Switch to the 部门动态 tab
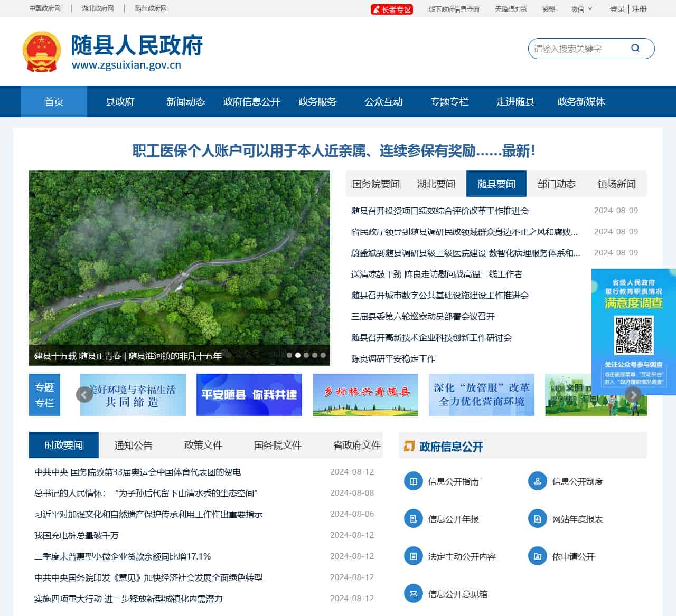This screenshot has height=616, width=676. pos(557,184)
